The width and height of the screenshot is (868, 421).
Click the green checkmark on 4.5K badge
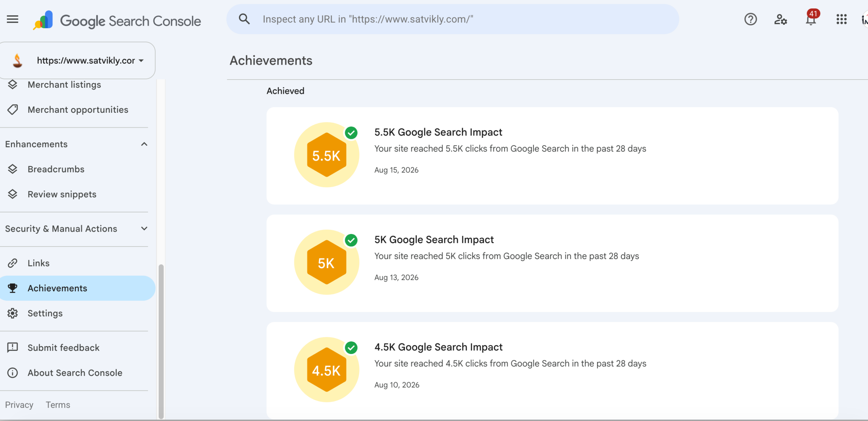351,348
